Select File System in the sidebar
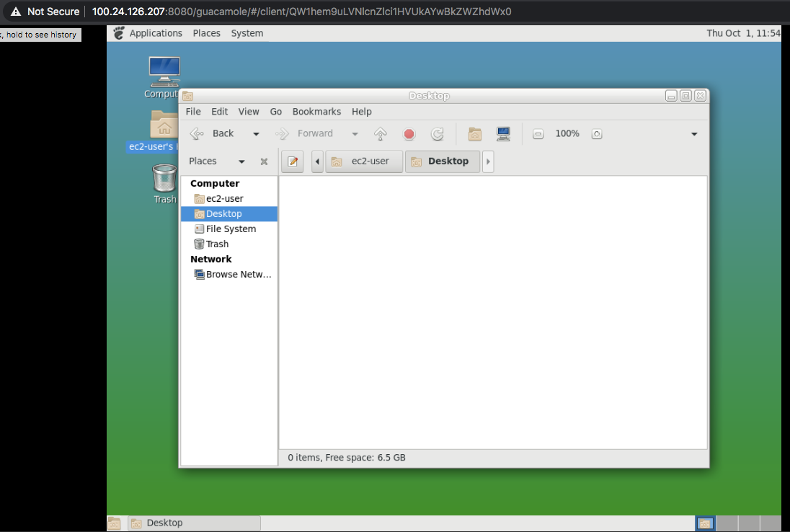 [231, 229]
